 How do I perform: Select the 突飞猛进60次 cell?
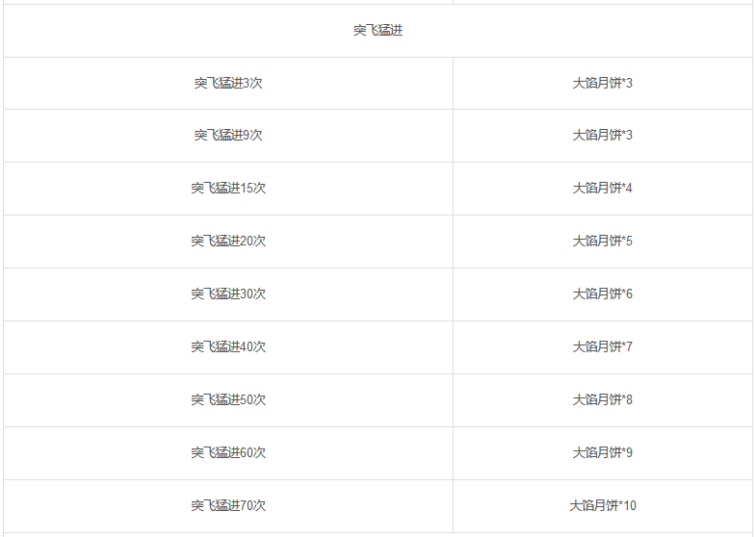[228, 452]
